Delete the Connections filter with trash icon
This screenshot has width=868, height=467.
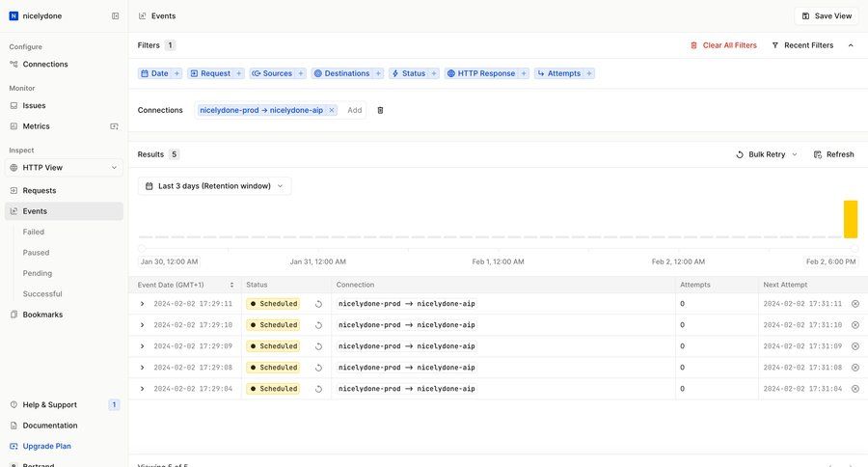tap(380, 110)
